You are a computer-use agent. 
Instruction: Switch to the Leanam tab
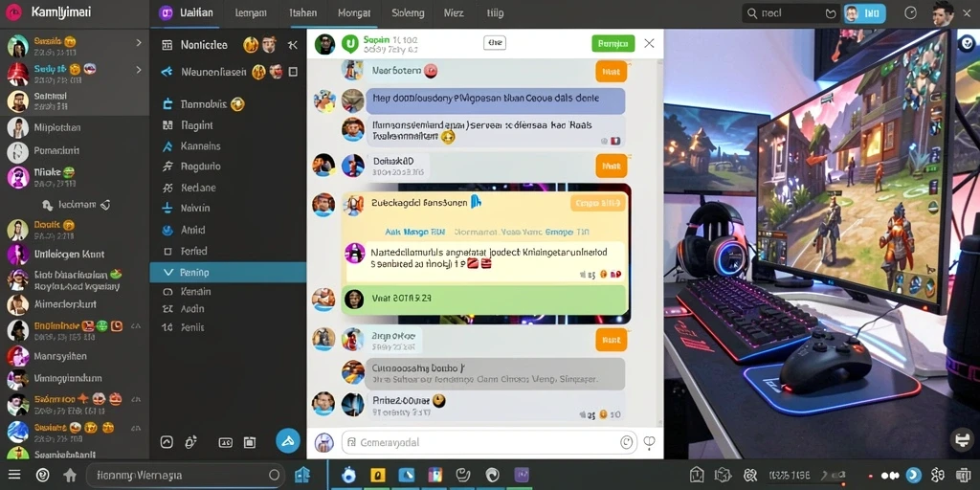pyautogui.click(x=250, y=13)
